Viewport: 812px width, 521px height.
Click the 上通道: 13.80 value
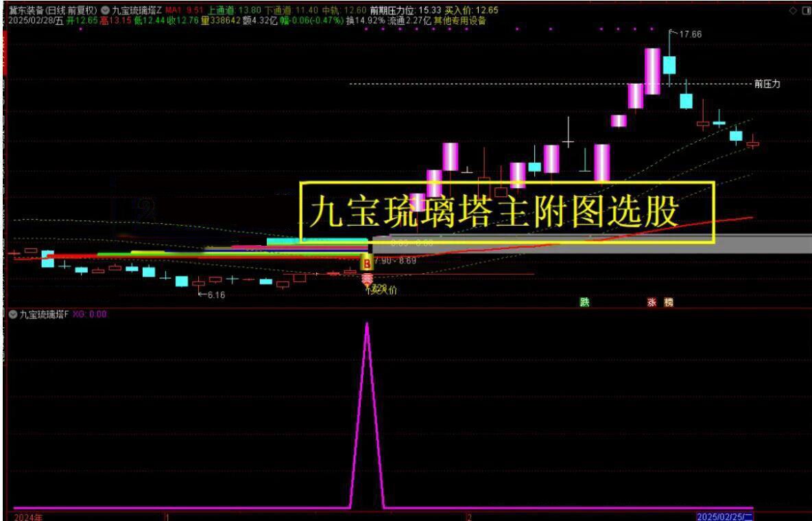(x=234, y=10)
